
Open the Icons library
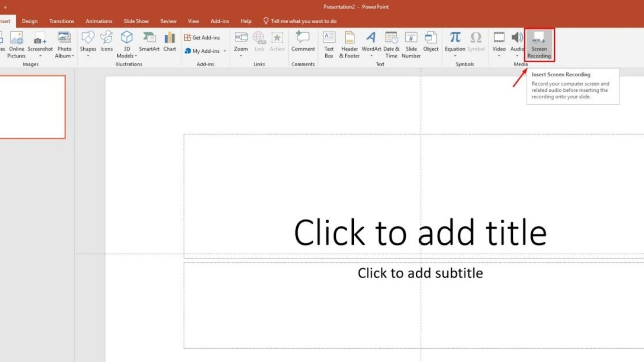click(107, 42)
